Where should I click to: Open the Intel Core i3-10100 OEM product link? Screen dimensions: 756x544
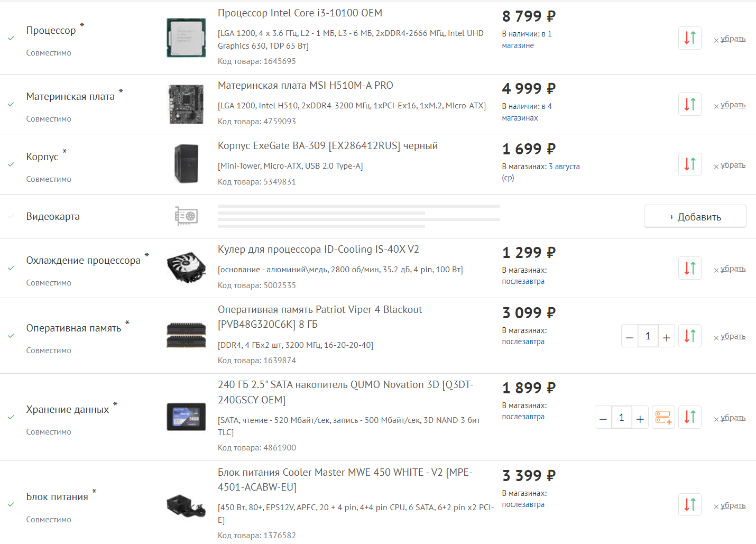(x=300, y=13)
